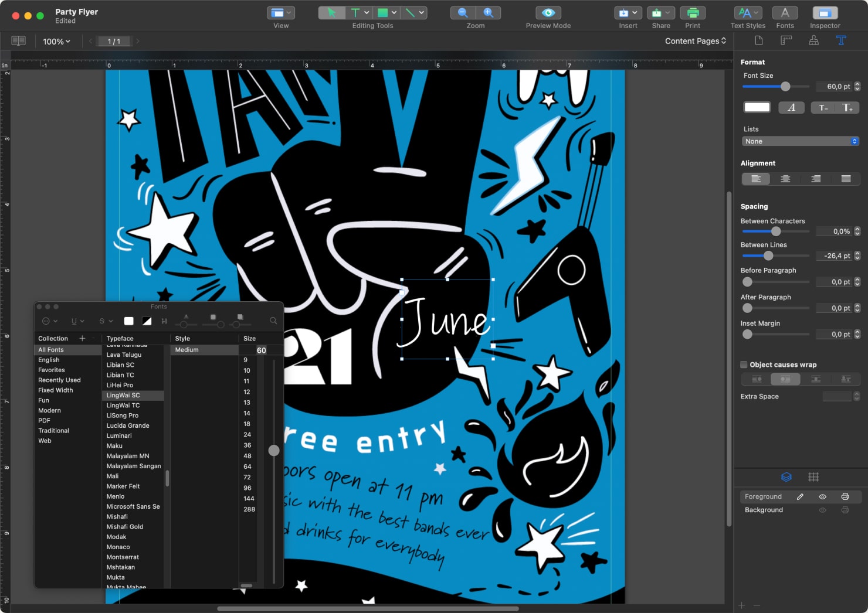The height and width of the screenshot is (613, 868).
Task: Open the Insert toolbar dropdown
Action: 628,12
